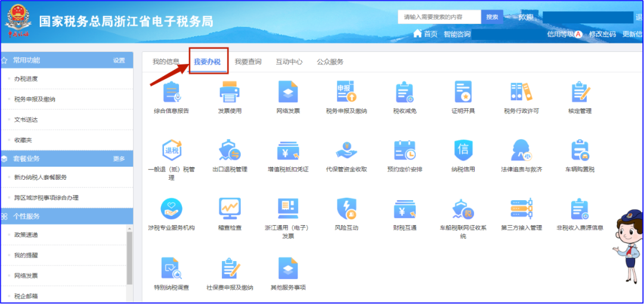Open the 风险互动 shield icon
The image size is (644, 304).
pos(346,209)
